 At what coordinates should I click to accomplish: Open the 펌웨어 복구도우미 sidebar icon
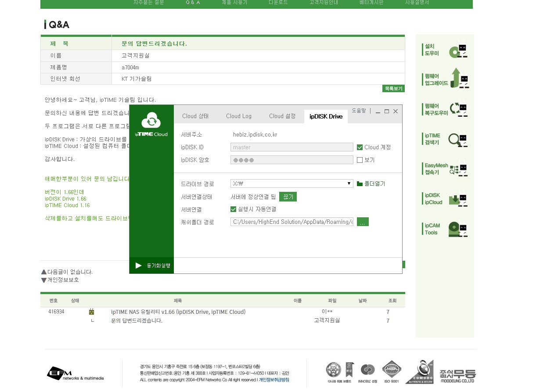[x=445, y=109]
